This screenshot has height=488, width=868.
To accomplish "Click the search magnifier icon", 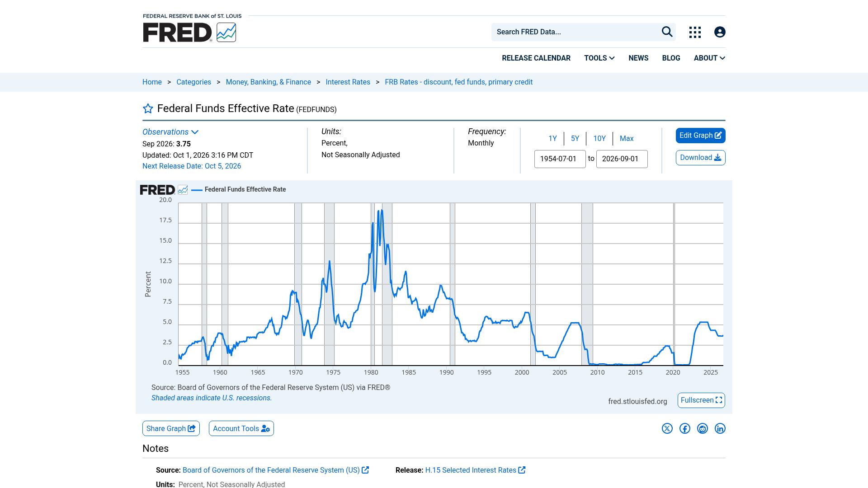I will click(x=667, y=32).
